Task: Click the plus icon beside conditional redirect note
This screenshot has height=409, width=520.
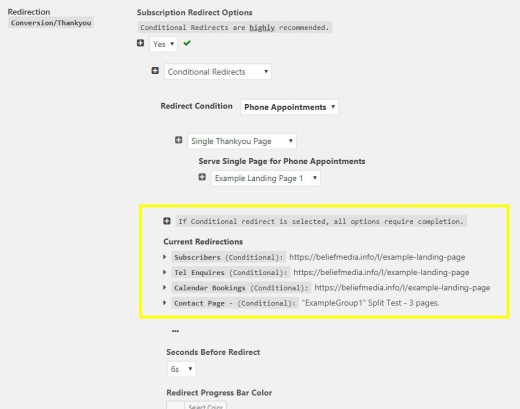Action: (167, 221)
